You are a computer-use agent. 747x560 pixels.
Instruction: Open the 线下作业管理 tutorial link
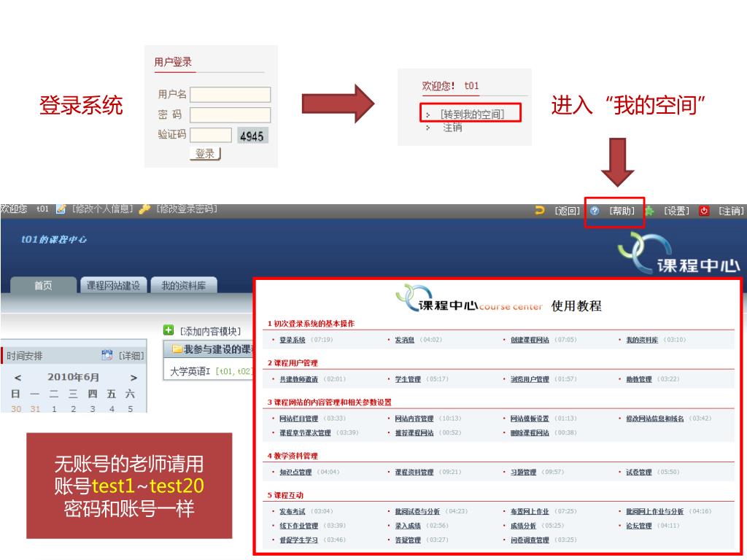tap(298, 526)
